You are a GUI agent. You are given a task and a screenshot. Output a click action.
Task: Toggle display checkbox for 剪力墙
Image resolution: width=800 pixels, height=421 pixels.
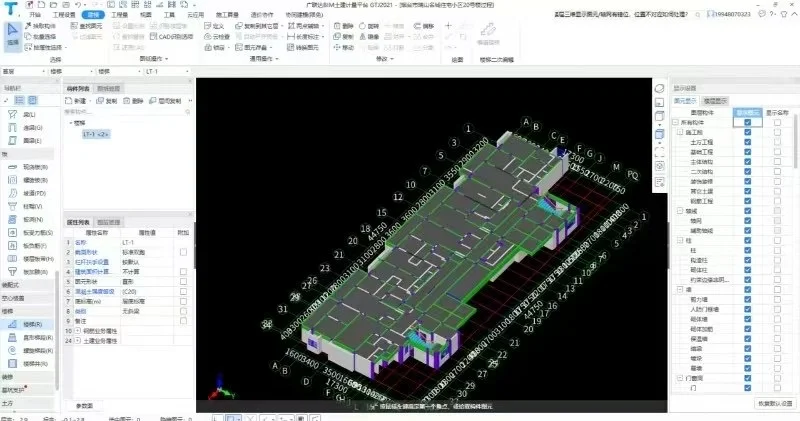point(747,300)
